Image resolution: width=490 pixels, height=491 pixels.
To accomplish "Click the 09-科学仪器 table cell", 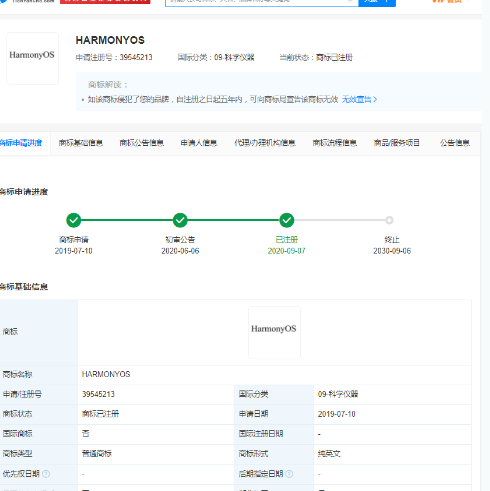I will point(338,394).
